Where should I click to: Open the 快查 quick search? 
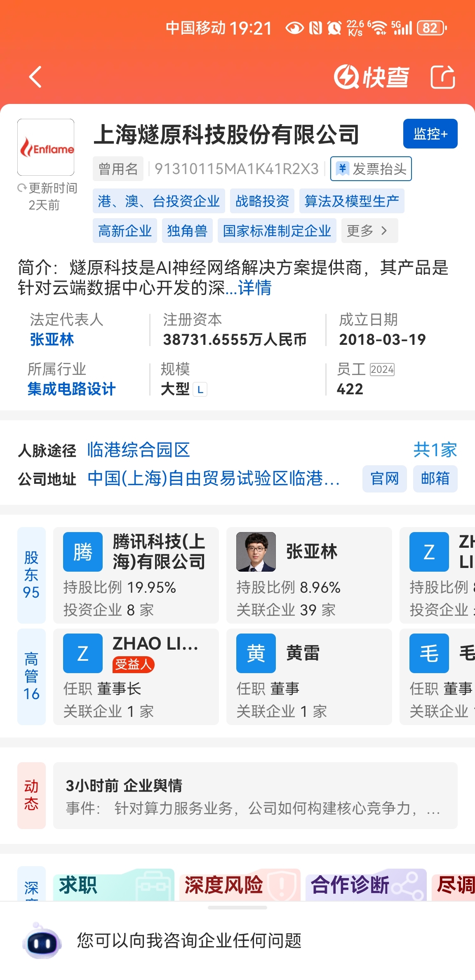pos(371,77)
